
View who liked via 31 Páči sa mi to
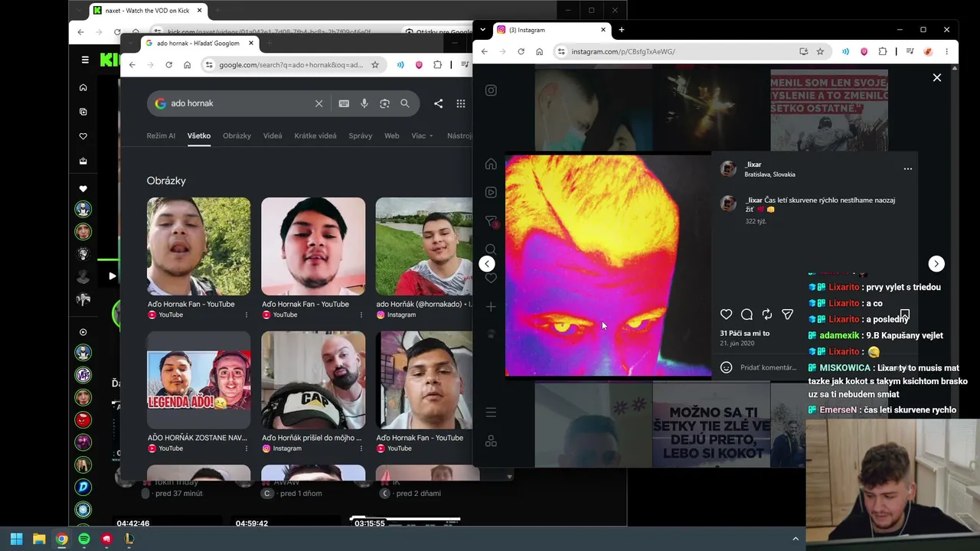point(745,334)
